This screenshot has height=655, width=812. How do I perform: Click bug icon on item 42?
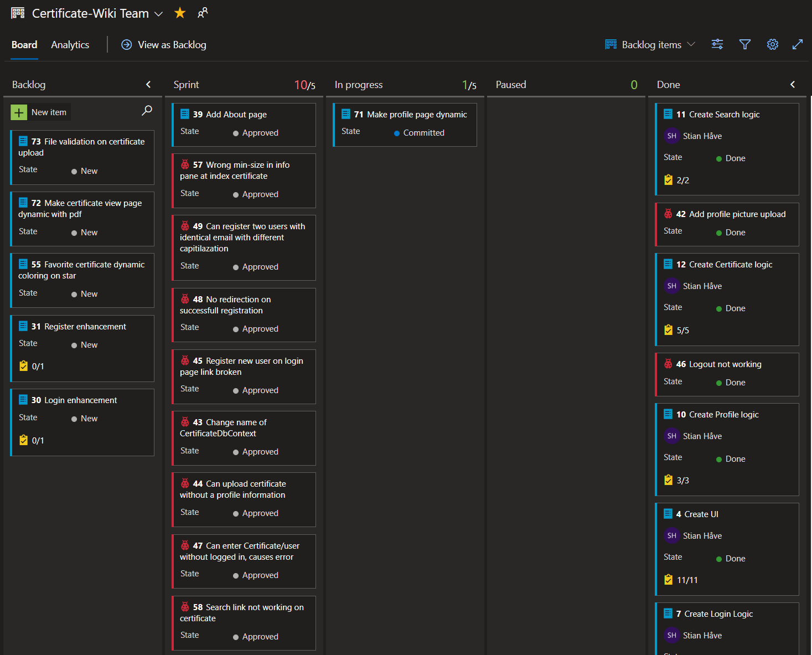coord(668,214)
